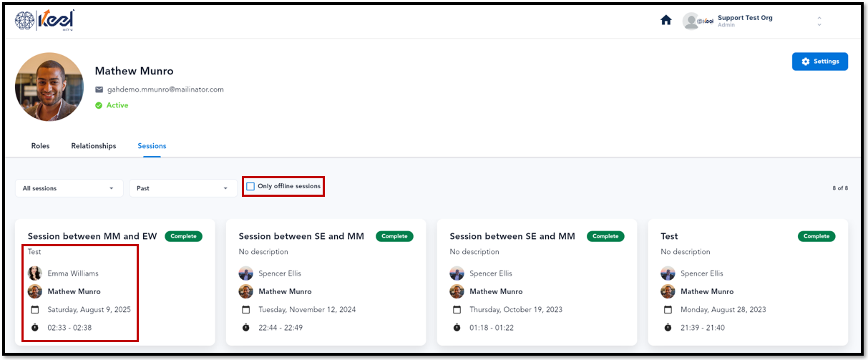Click the Active status label
The height and width of the screenshot is (360, 868).
(117, 105)
